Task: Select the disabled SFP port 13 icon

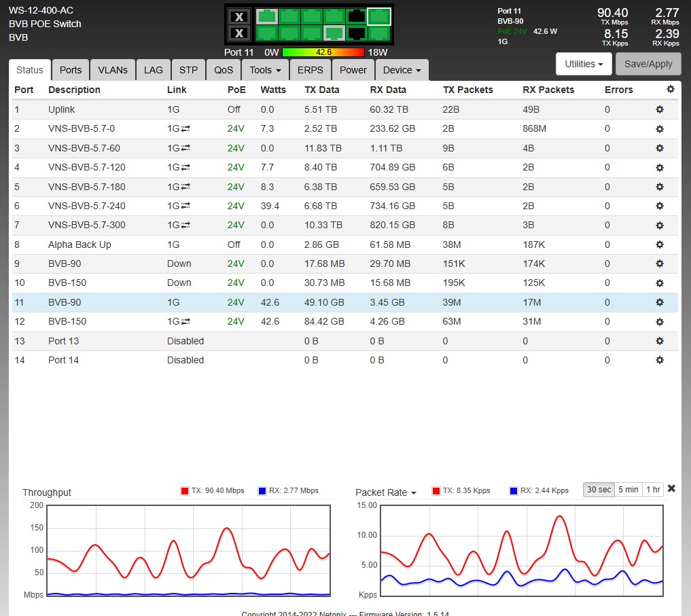Action: point(238,17)
